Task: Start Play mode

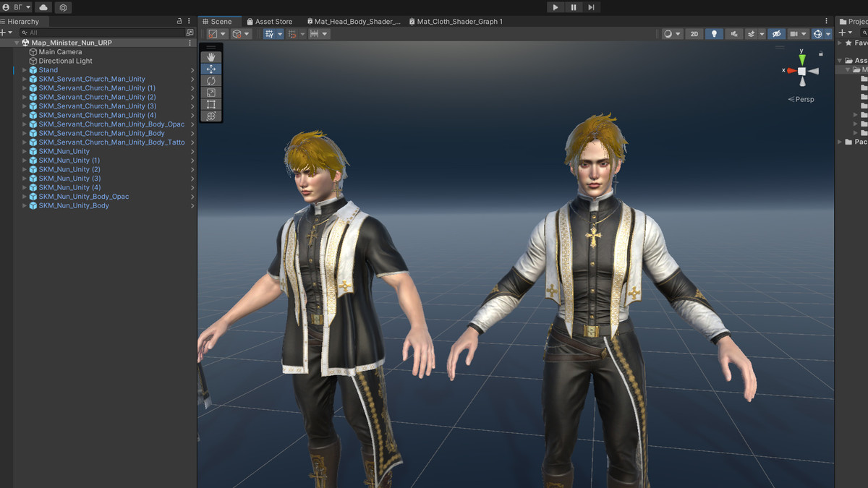Action: pos(556,7)
